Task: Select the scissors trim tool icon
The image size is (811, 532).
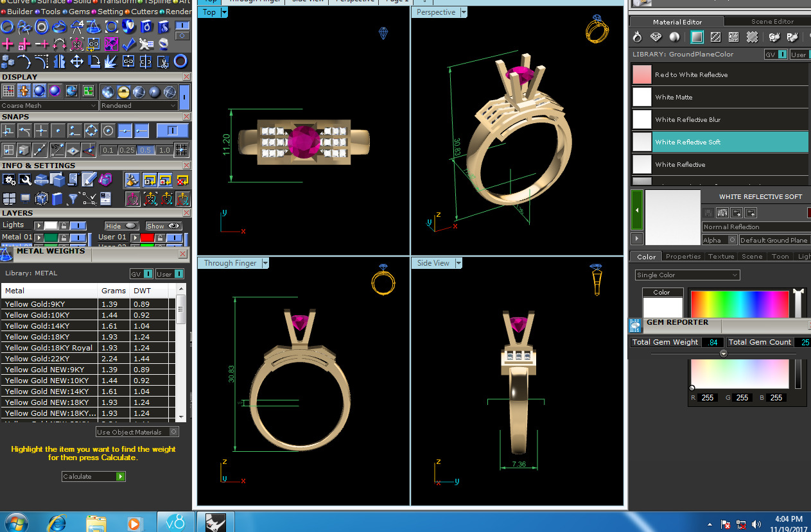Action: 163,61
